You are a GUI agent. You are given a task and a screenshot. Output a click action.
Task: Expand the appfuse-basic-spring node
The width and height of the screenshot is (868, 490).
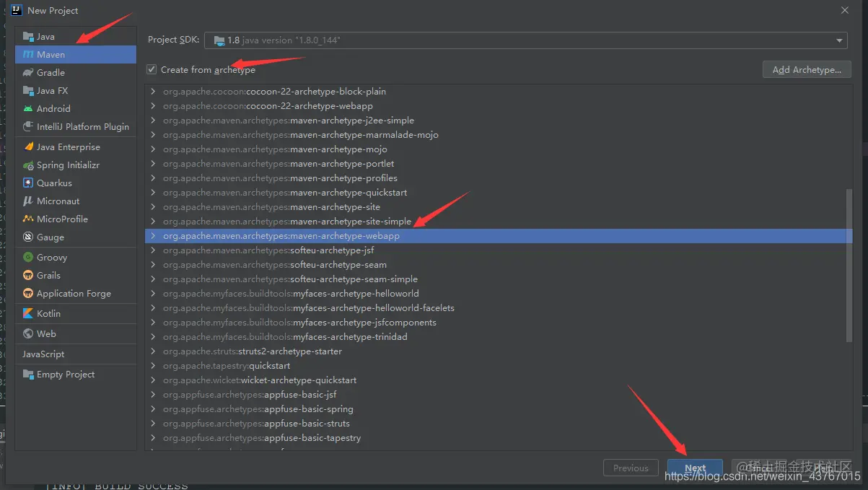[153, 409]
